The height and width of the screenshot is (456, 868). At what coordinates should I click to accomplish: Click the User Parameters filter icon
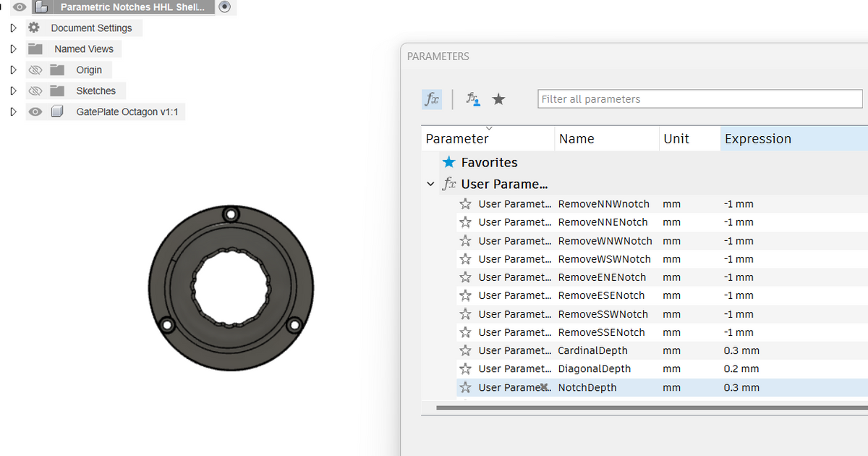474,99
